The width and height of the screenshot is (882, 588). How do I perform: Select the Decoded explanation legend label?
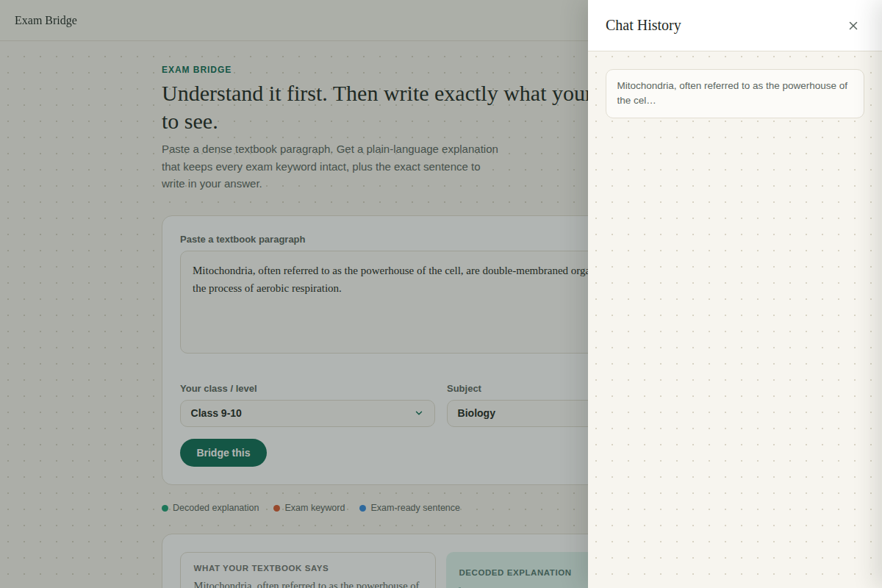coord(216,508)
